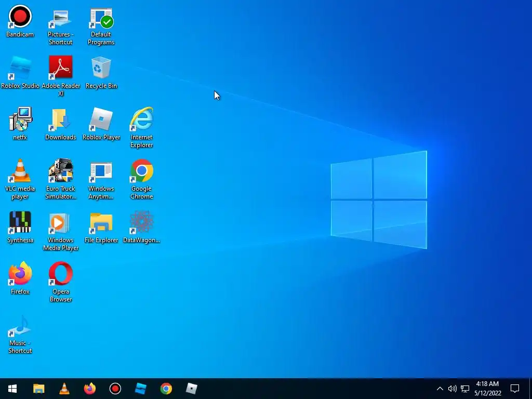This screenshot has height=399, width=532.
Task: Select the Roblox Studio desktop icon
Action: (20, 73)
